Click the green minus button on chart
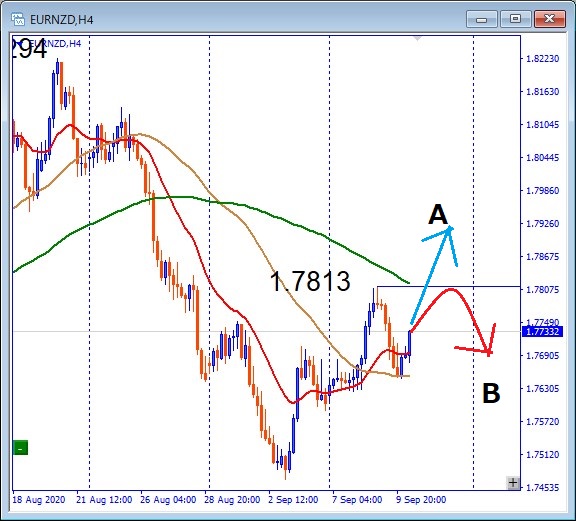Viewport: 576px width, 521px height. 21,448
